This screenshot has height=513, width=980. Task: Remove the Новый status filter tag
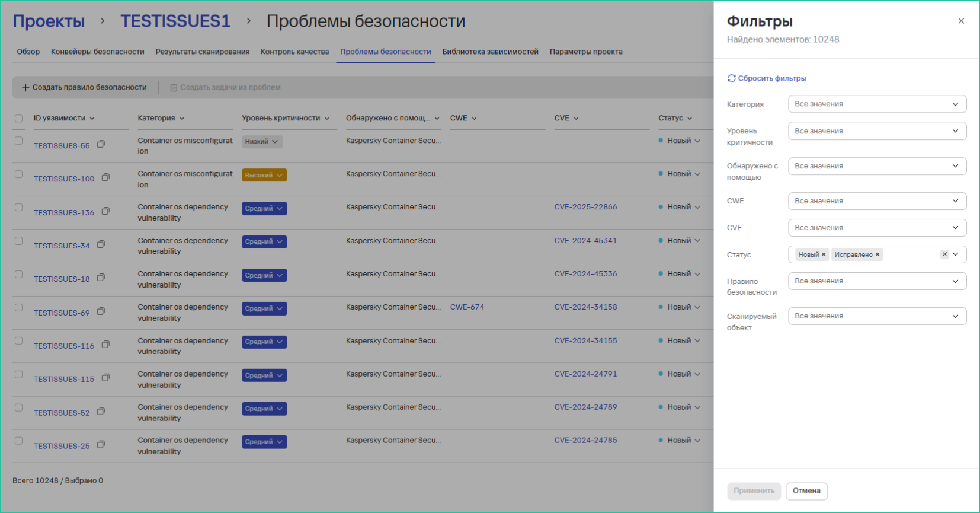[824, 254]
